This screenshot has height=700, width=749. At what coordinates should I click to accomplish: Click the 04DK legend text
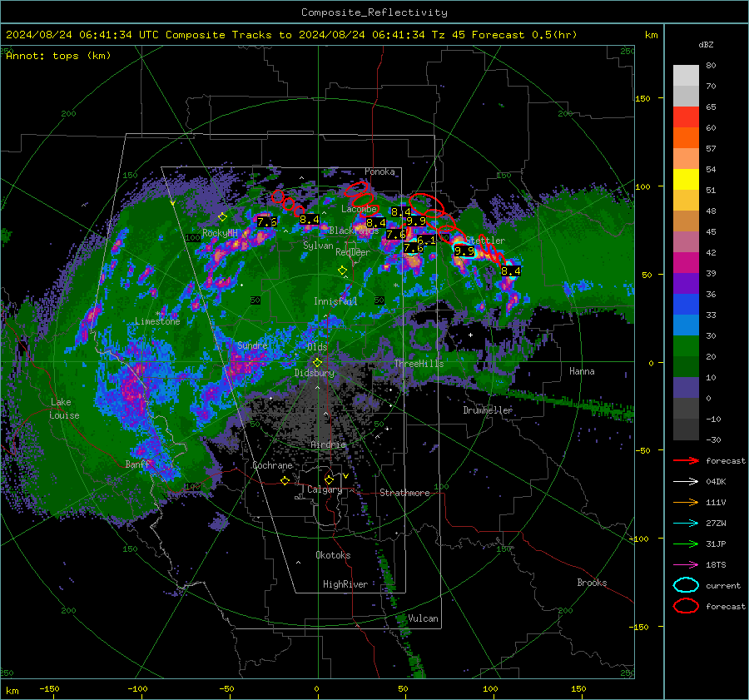point(716,482)
